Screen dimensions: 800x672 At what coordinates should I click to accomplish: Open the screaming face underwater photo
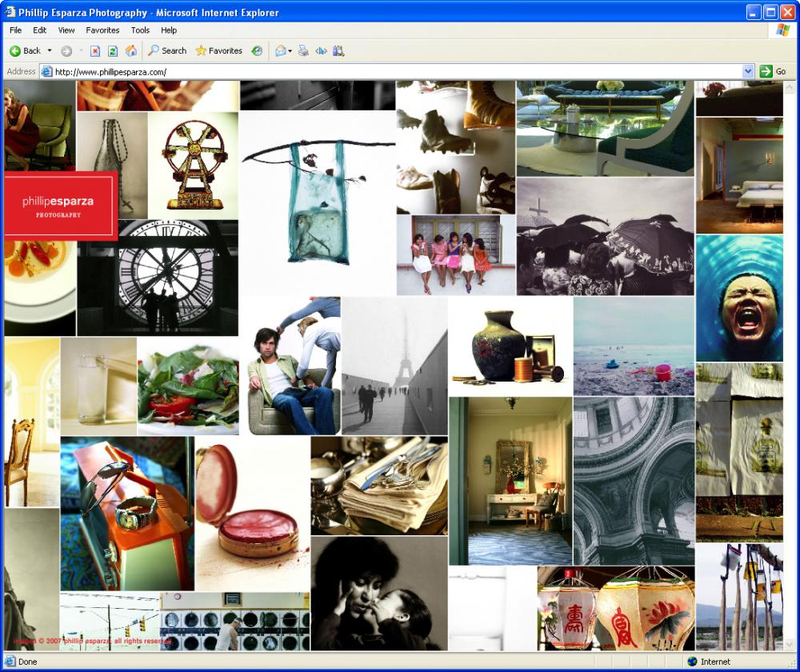738,298
